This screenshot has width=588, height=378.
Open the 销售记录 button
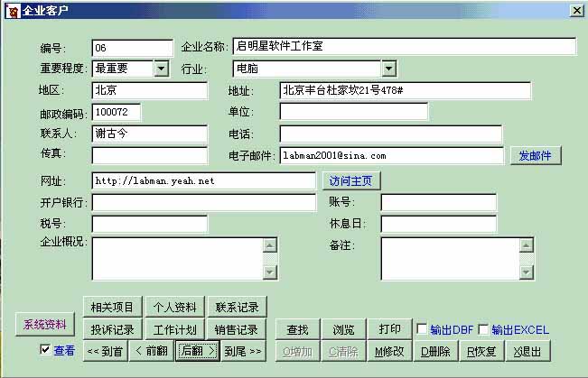(x=237, y=329)
